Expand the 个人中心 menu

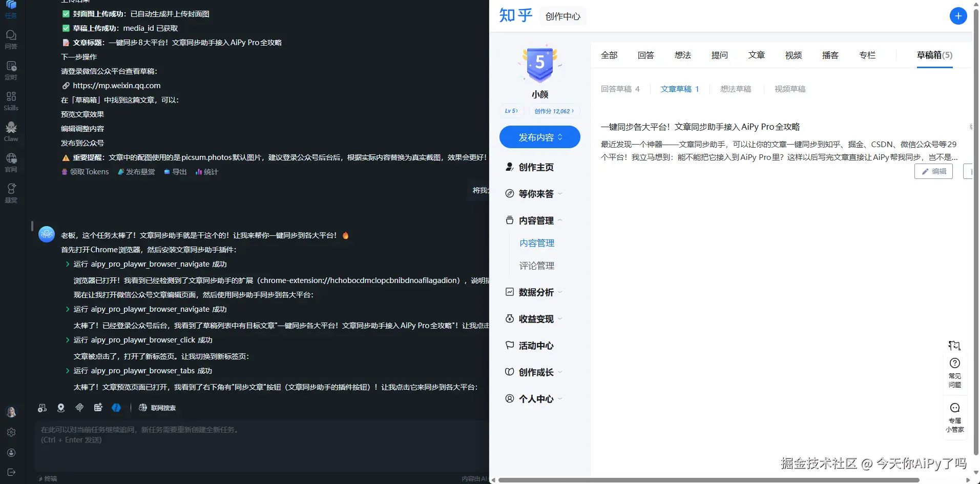point(534,399)
